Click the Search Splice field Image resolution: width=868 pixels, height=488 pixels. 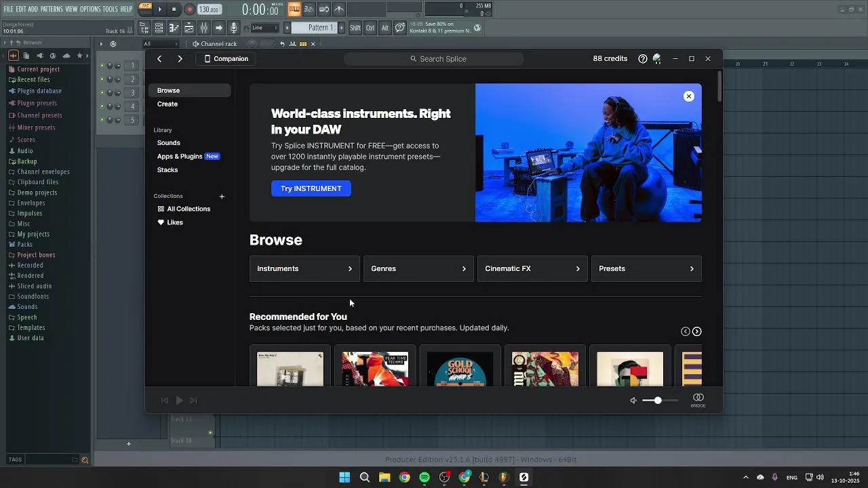tap(434, 59)
